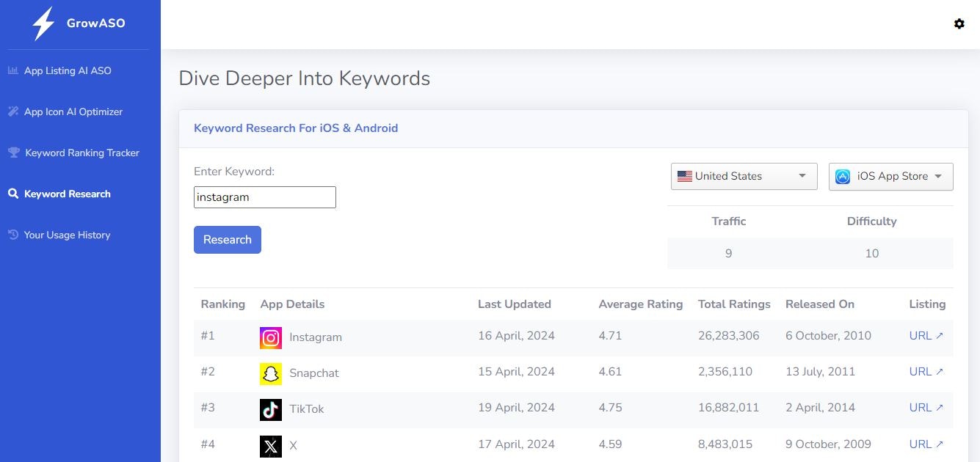
Task: Click the GrowASO brand name
Action: [x=96, y=23]
